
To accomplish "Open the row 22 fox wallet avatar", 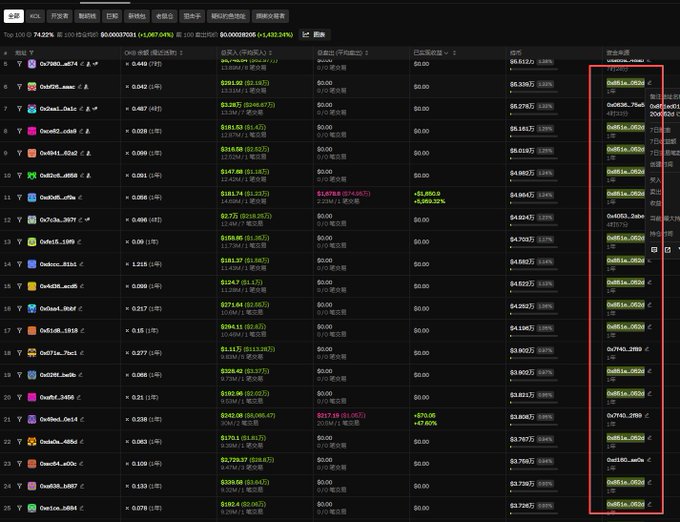I will (32, 441).
